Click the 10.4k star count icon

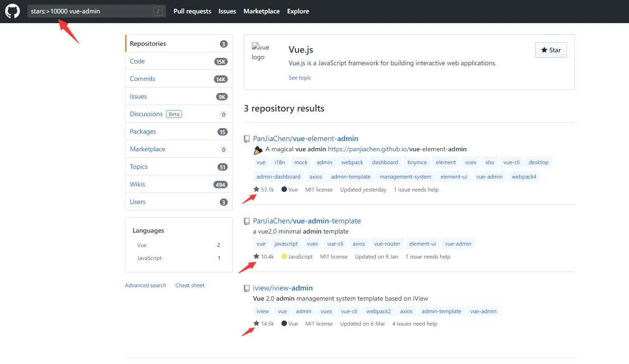point(256,257)
